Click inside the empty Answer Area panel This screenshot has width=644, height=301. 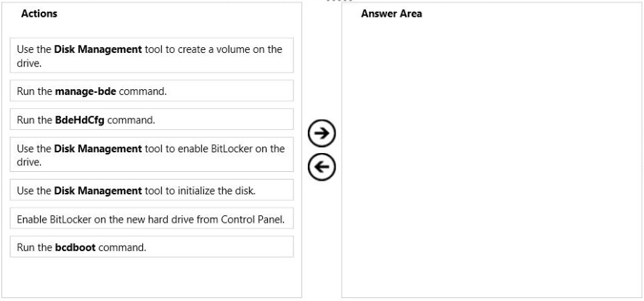tap(492, 160)
